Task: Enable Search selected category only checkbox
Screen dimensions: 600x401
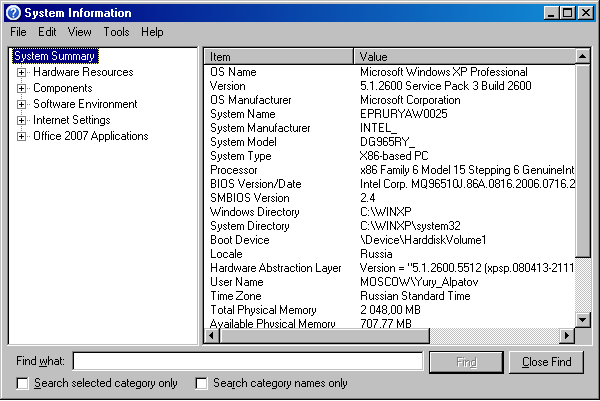Action: 23,383
